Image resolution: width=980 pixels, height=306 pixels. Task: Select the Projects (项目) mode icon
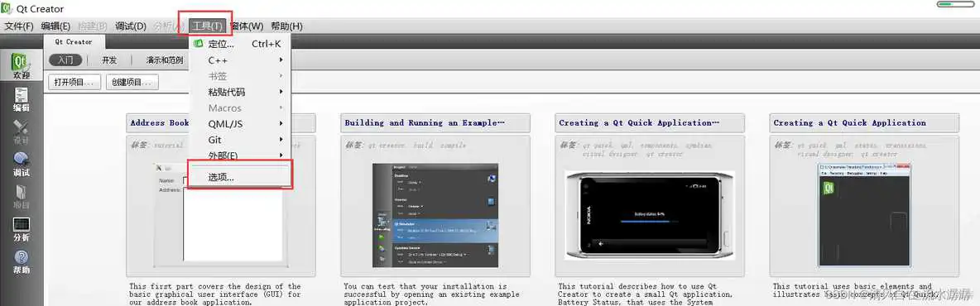[x=22, y=197]
